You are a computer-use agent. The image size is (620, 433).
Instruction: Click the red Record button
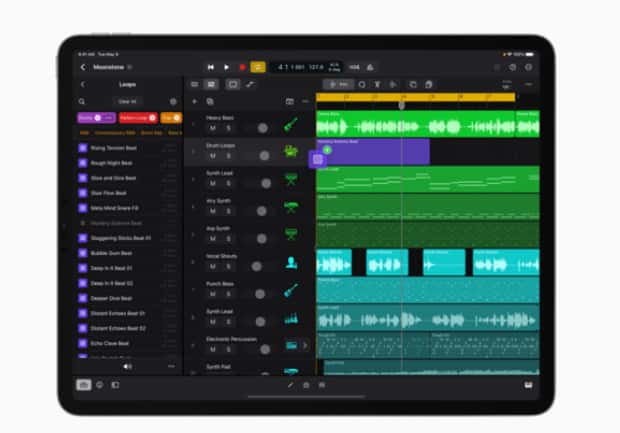[242, 67]
